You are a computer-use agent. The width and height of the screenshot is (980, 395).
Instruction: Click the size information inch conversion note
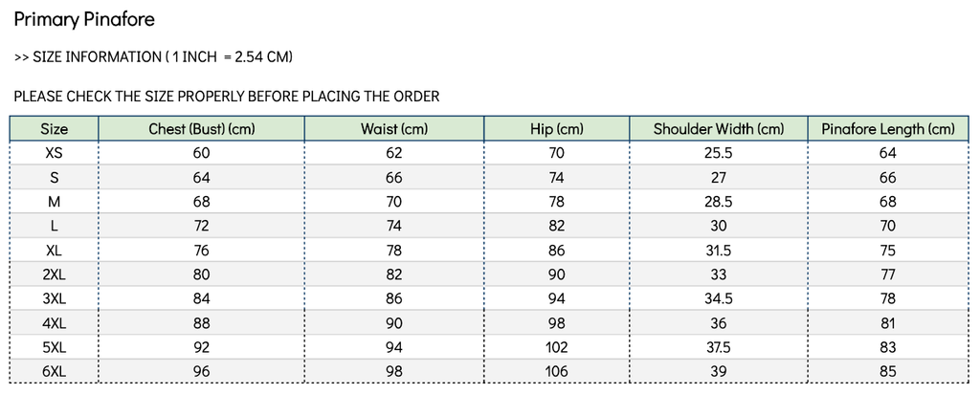coord(153,57)
